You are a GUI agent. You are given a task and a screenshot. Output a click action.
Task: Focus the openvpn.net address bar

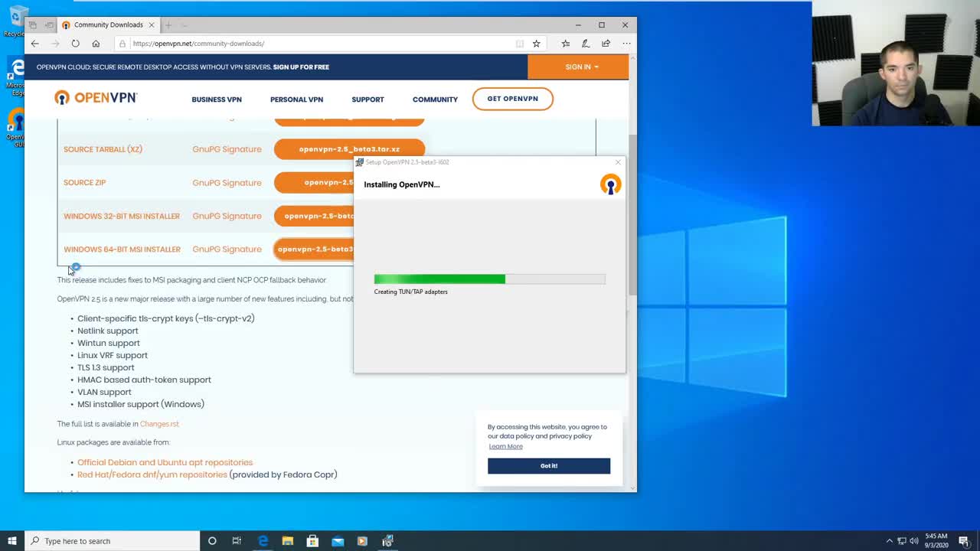tap(314, 44)
